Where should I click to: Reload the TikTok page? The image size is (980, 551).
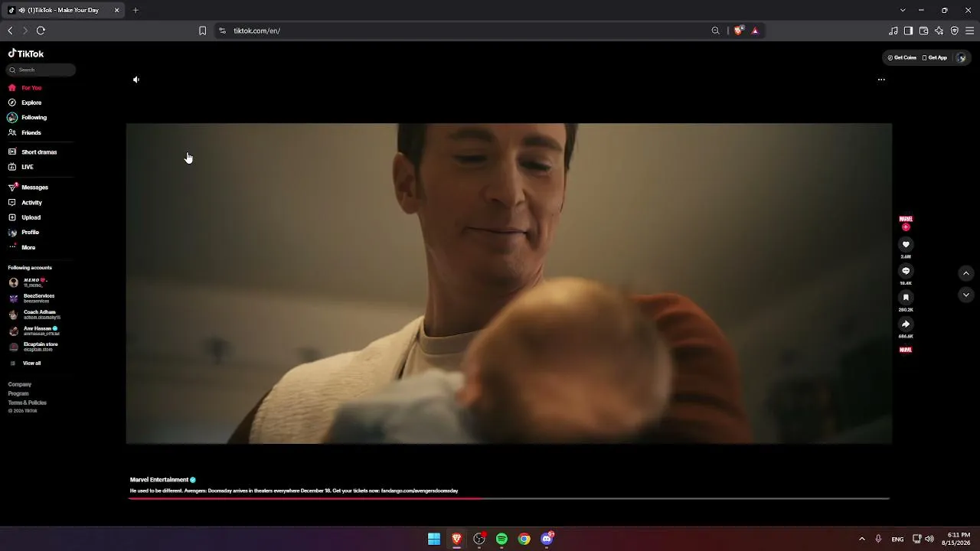(x=41, y=31)
